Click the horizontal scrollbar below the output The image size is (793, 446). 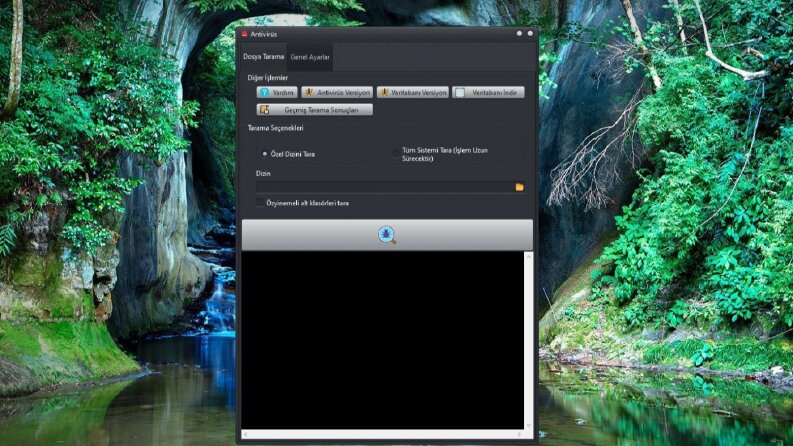click(382, 434)
